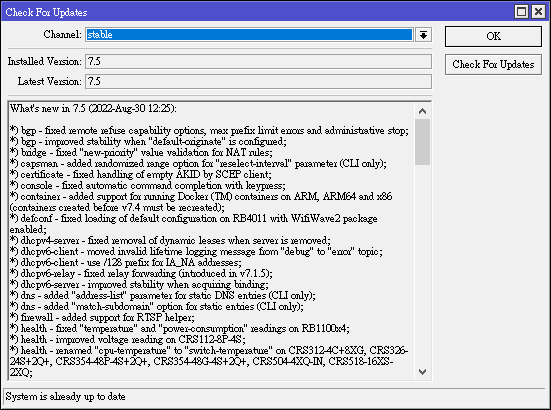This screenshot has width=551, height=410.
Task: Close the Check For Updates window
Action: coord(538,12)
